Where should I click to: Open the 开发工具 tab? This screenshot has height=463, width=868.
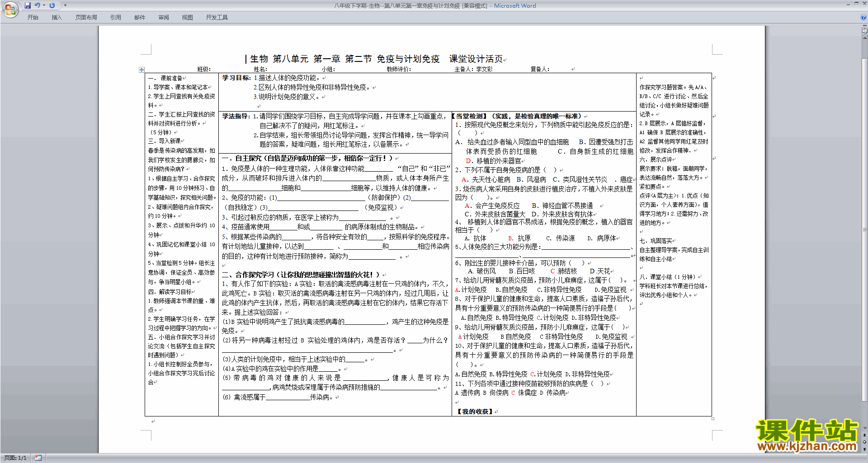tap(217, 18)
